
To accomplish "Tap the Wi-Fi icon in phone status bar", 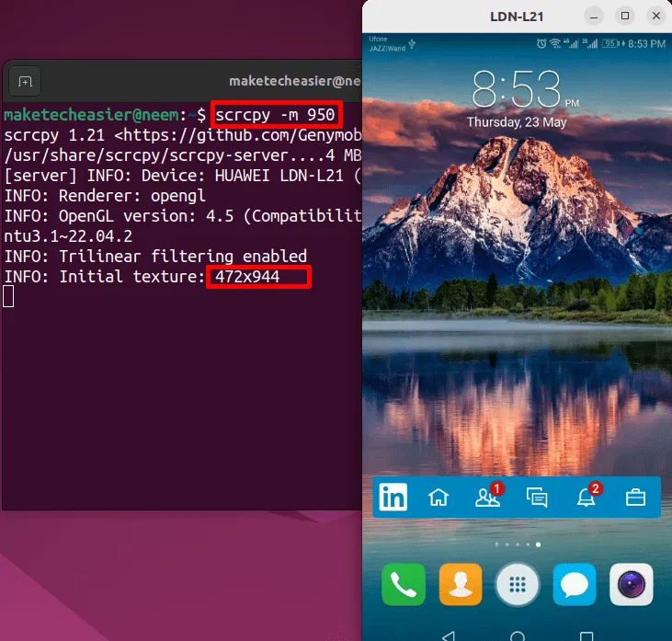I will (x=555, y=43).
